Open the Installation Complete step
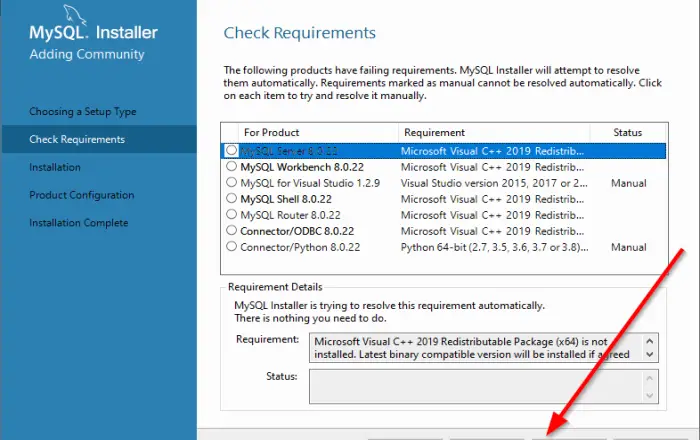The image size is (700, 440). (x=79, y=223)
